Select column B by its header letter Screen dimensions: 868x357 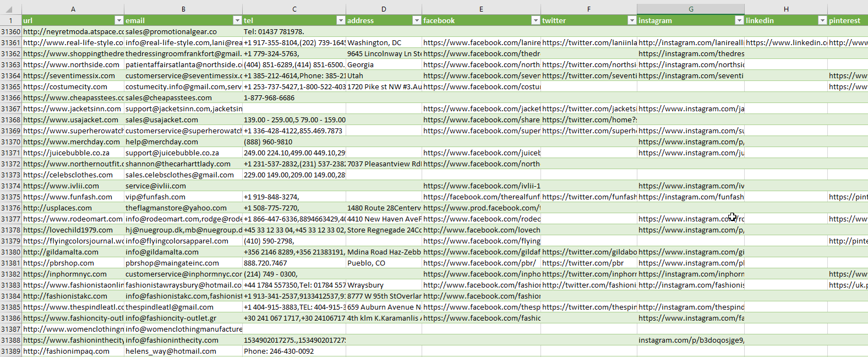[x=183, y=9]
